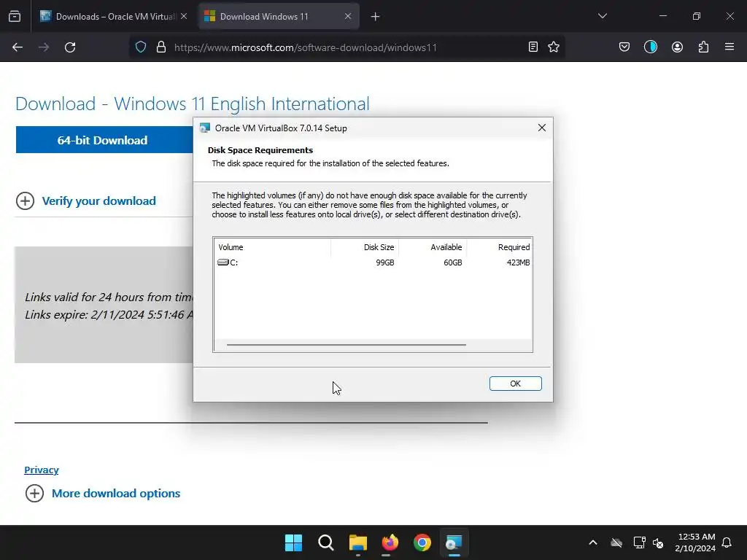Click the 99GB disk size value
The image size is (747, 560).
(x=385, y=262)
